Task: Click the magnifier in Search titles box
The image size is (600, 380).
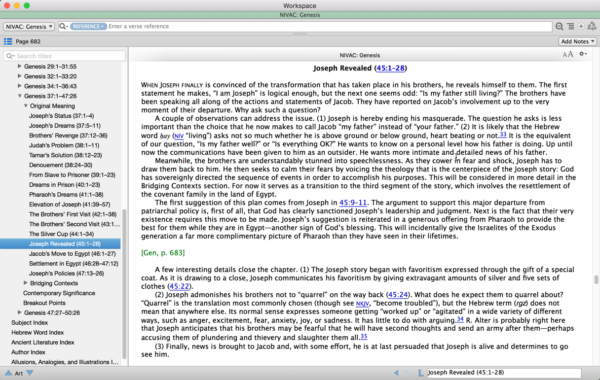Action: [x=10, y=56]
